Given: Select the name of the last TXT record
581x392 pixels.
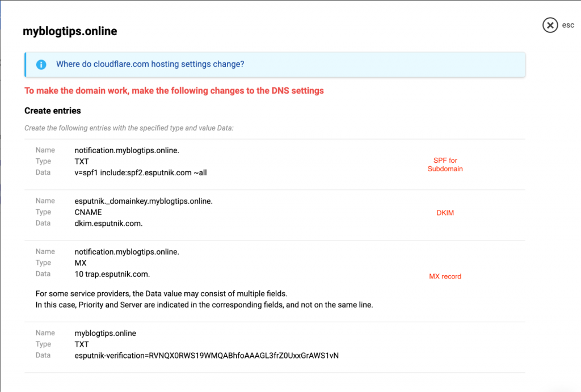Looking at the screenshot, I should pyautogui.click(x=105, y=333).
